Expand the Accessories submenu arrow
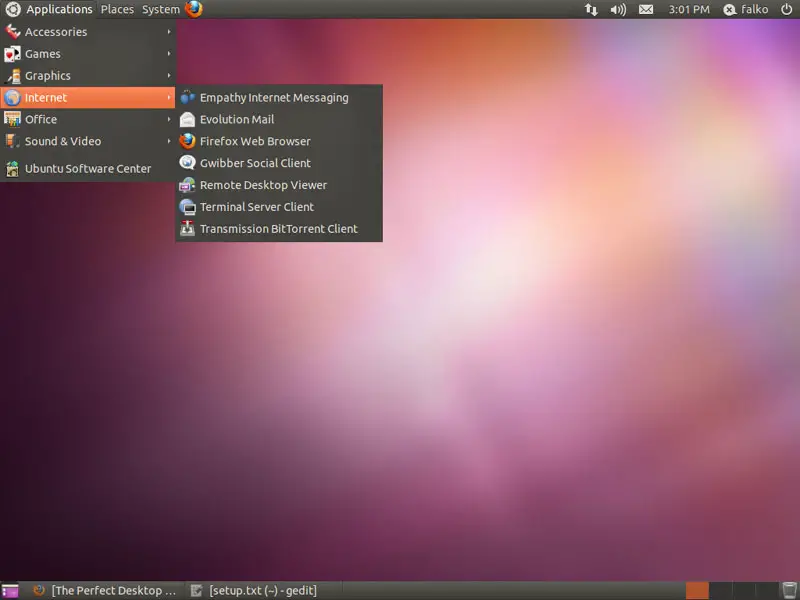The height and width of the screenshot is (600, 800). point(168,32)
